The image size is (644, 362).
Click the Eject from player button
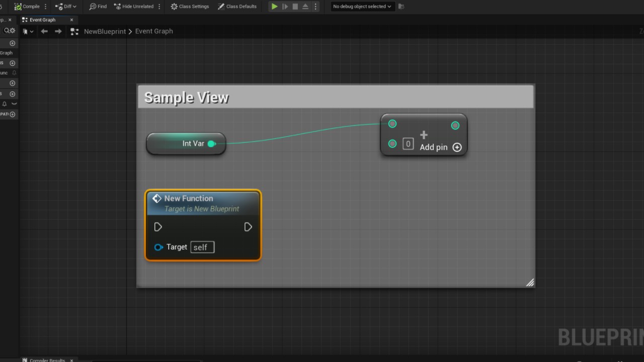[x=305, y=7]
